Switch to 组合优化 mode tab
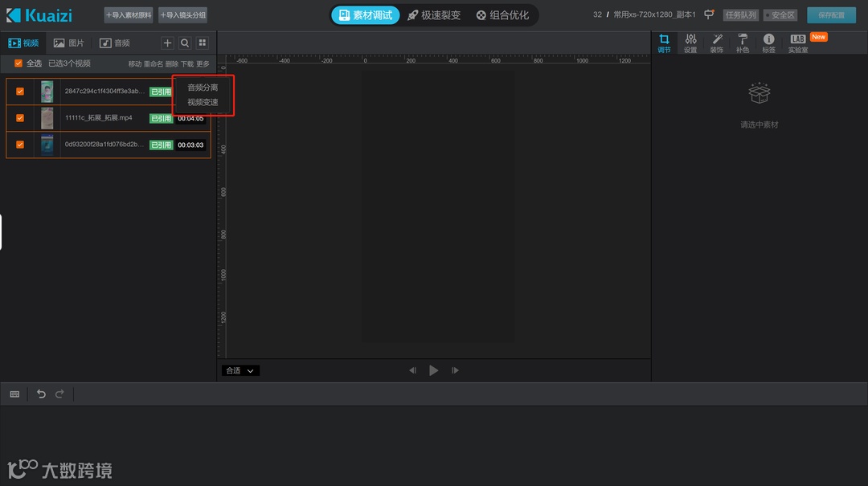This screenshot has height=486, width=868. 502,15
